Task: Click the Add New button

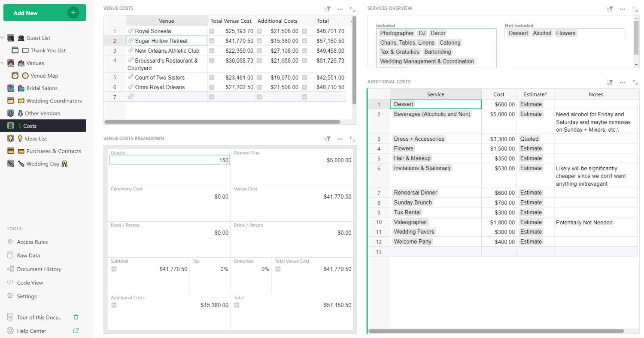Action: pos(45,13)
